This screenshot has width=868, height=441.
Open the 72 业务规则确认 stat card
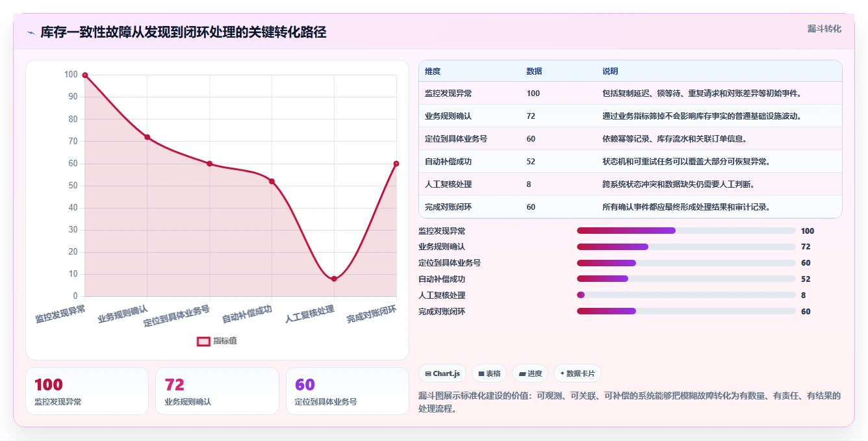[x=217, y=391]
